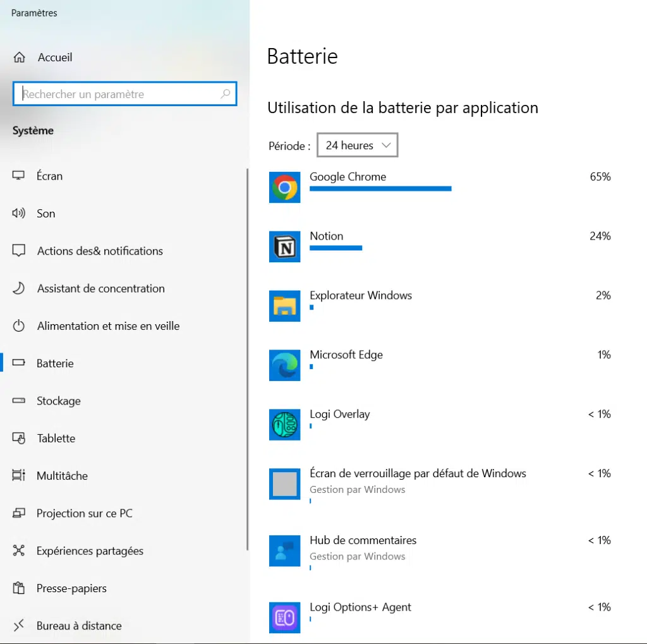Open Multitâche settings
Viewport: 647px width, 644px height.
pyautogui.click(x=124, y=475)
